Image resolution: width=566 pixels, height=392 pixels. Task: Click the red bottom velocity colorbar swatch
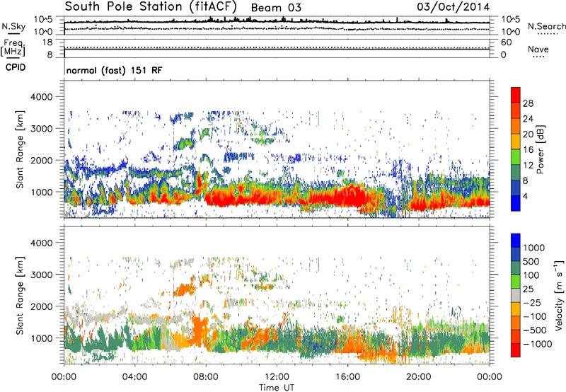tap(516, 350)
